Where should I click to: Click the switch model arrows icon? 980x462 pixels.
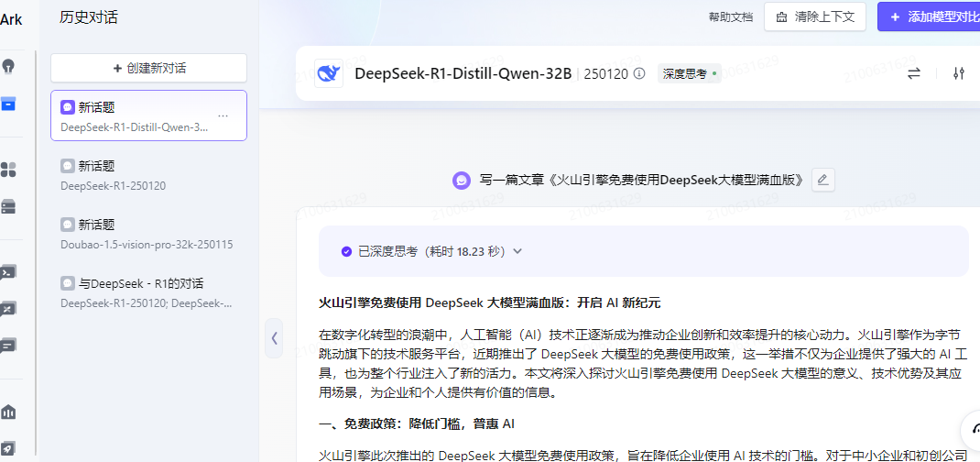click(x=914, y=73)
